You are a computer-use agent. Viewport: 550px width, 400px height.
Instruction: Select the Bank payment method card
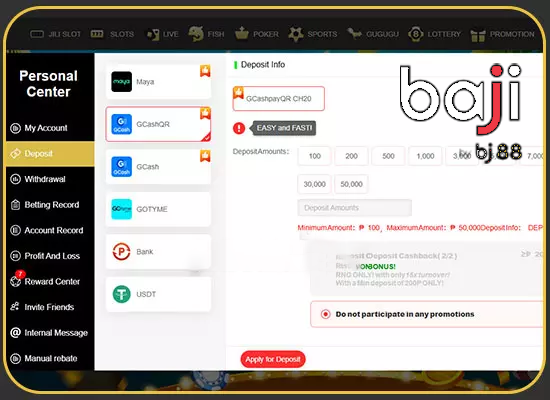point(158,252)
